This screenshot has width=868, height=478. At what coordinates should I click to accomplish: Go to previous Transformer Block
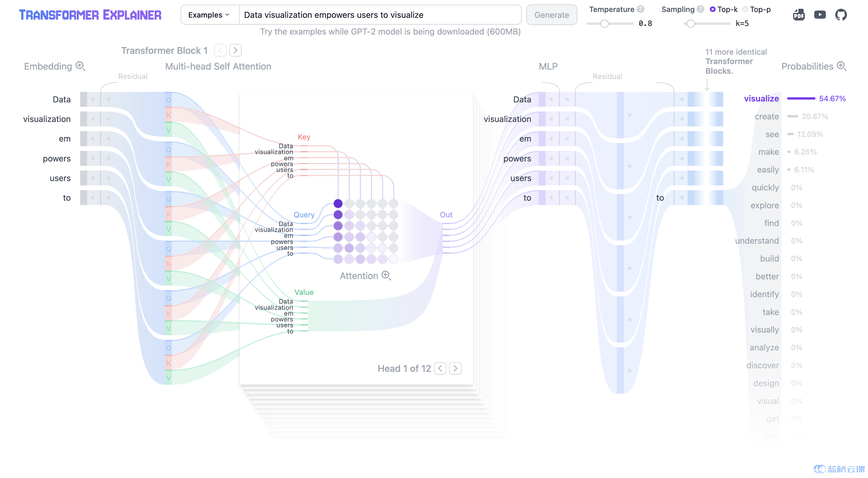click(220, 51)
